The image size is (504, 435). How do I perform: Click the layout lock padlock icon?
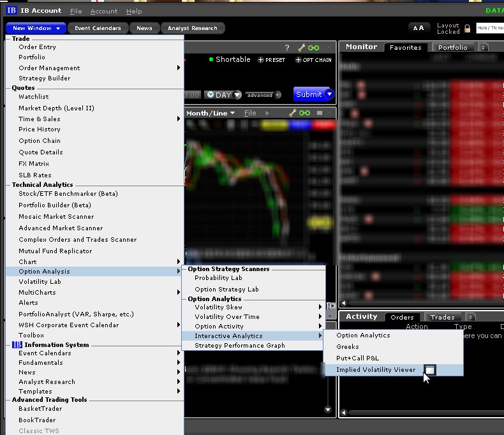(x=468, y=29)
